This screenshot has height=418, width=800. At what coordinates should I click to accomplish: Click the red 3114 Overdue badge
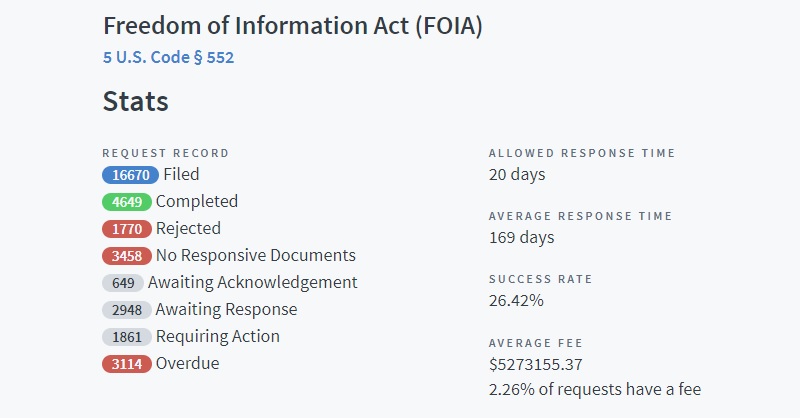127,364
